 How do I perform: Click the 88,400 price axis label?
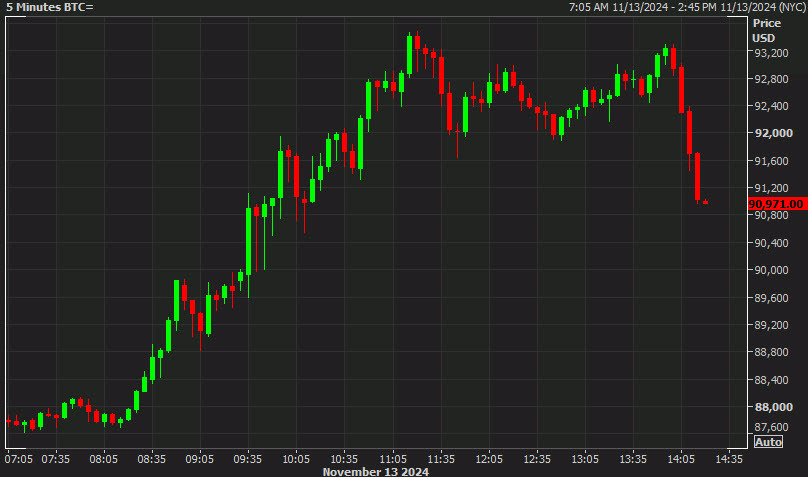click(x=771, y=380)
